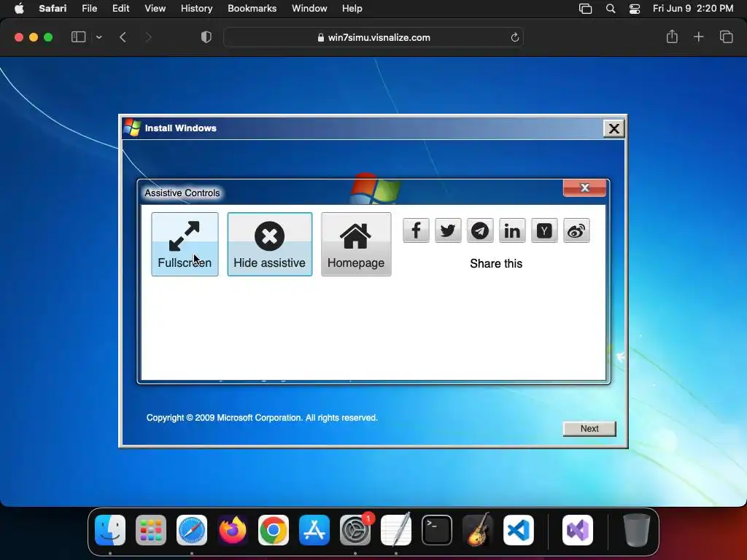Open the App Store from the Dock
This screenshot has height=560, width=747.
click(x=314, y=530)
